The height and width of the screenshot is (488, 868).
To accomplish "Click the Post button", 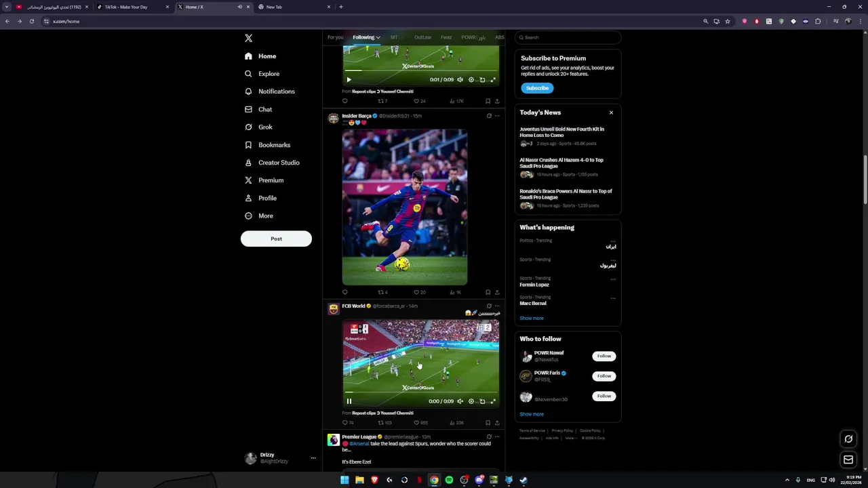I will pyautogui.click(x=276, y=239).
